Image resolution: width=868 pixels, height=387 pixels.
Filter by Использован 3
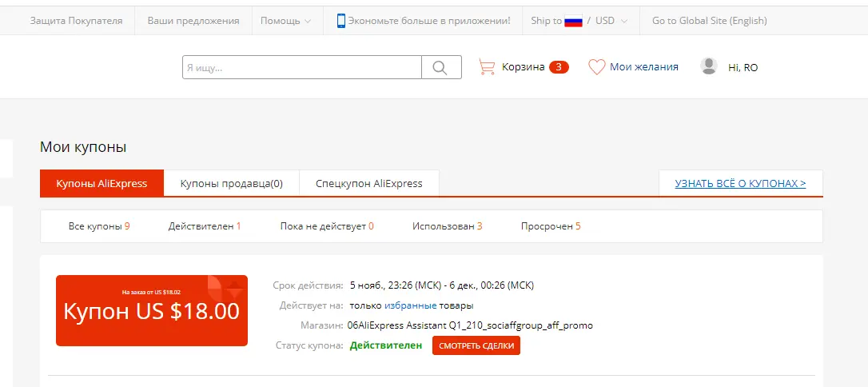[448, 226]
